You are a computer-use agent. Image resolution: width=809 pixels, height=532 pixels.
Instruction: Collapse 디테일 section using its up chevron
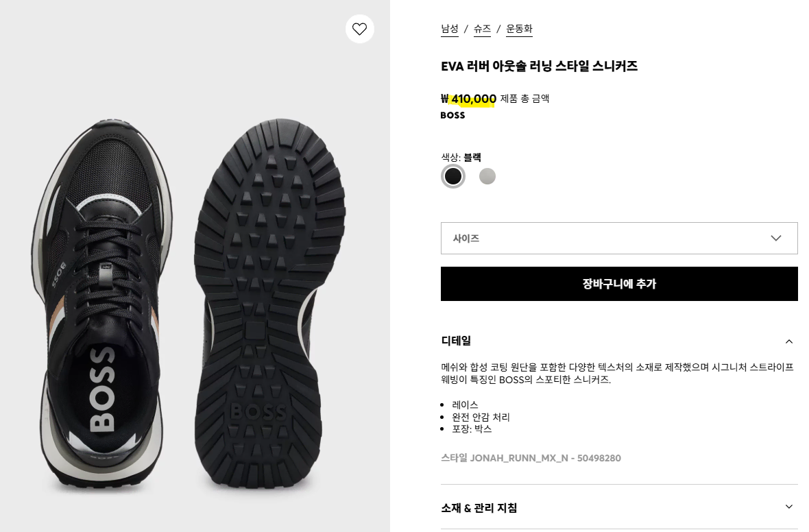point(789,341)
